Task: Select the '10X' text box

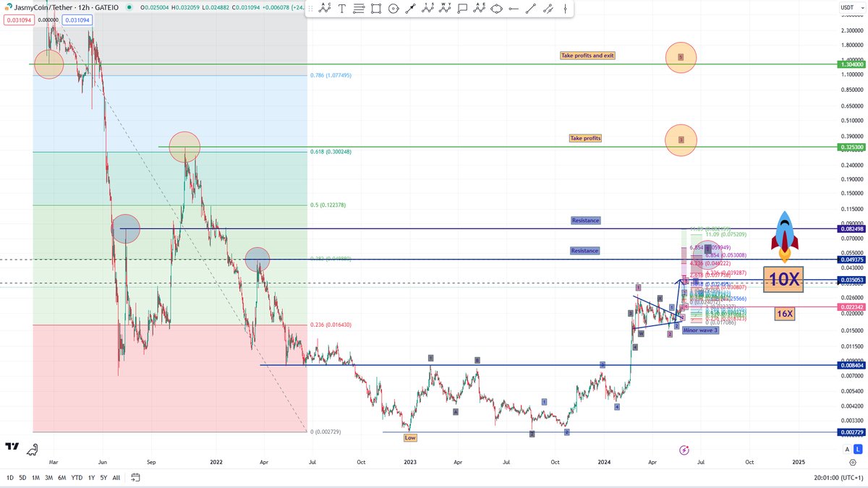Action: tap(784, 281)
